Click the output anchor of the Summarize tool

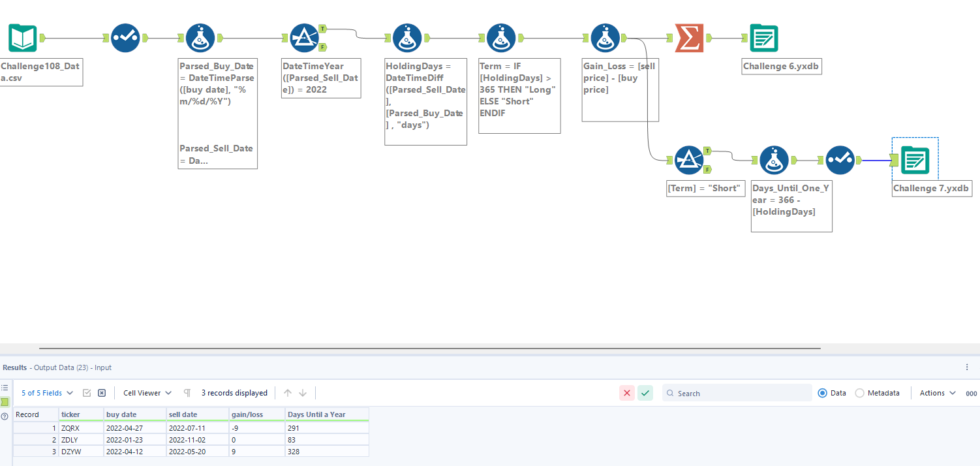click(709, 38)
